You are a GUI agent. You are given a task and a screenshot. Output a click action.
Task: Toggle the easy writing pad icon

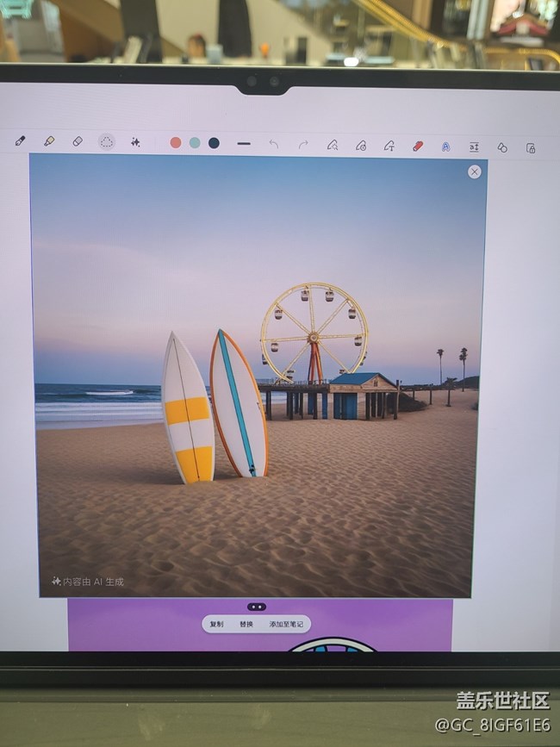click(475, 147)
